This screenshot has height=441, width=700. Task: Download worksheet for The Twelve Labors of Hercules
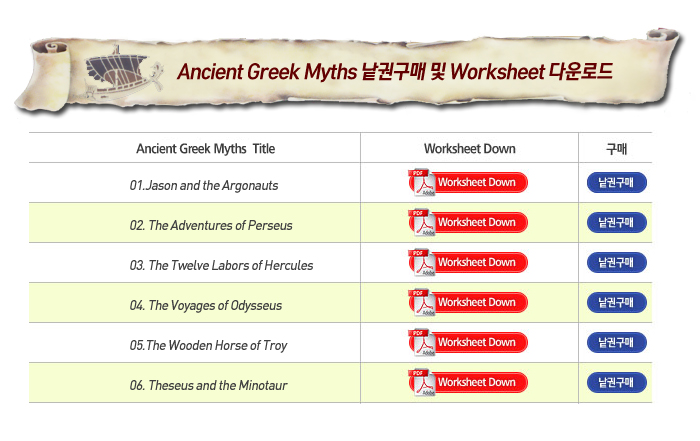(x=468, y=262)
